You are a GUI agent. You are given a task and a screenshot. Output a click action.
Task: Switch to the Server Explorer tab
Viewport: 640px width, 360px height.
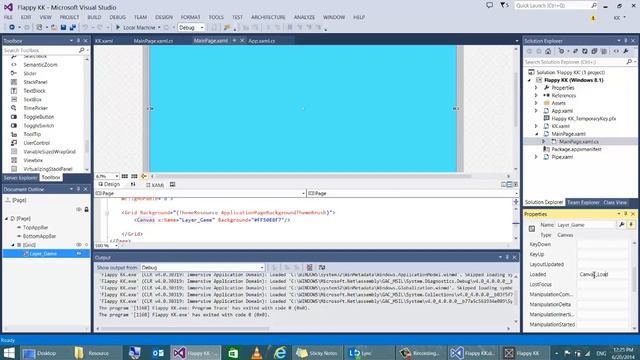[20, 178]
